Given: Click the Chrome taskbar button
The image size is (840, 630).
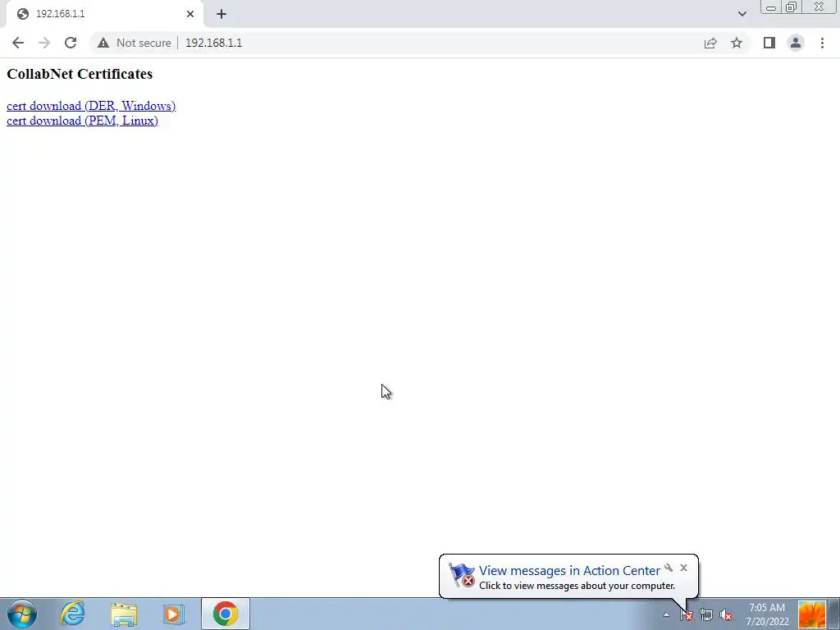Looking at the screenshot, I should click(226, 614).
